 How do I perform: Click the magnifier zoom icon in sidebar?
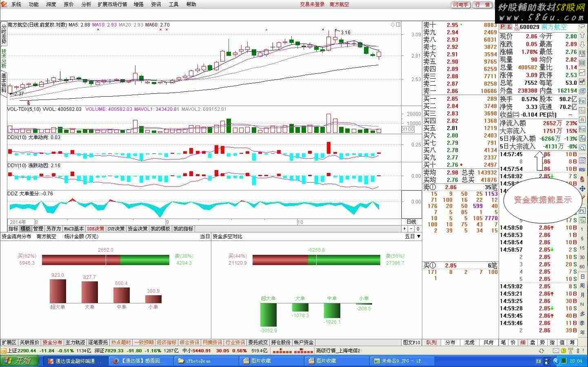coord(583,148)
